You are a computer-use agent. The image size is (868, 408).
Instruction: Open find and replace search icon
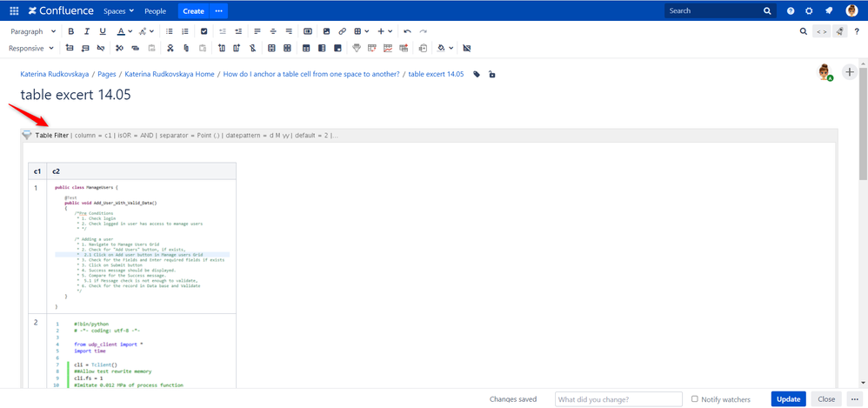tap(804, 31)
